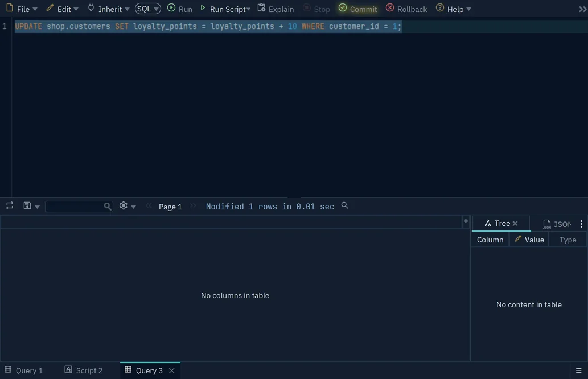Click the Run Script triangle icon
Image resolution: width=588 pixels, height=379 pixels.
pyautogui.click(x=203, y=8)
